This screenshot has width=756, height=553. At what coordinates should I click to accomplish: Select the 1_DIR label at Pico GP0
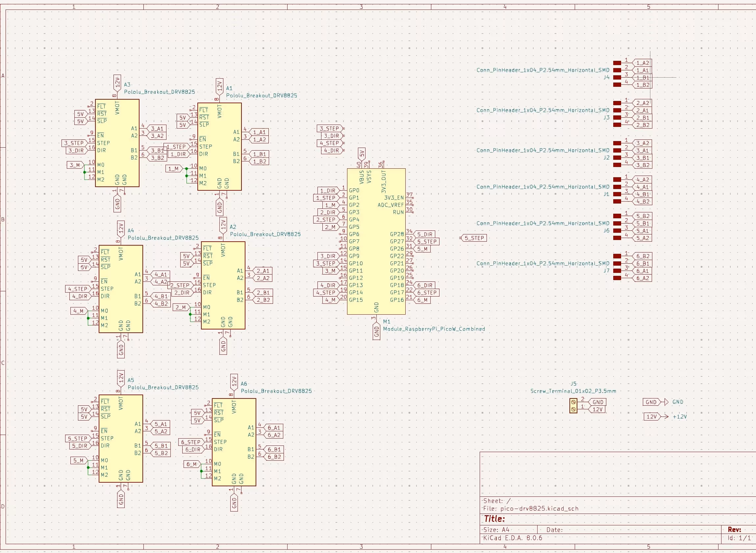tap(328, 191)
